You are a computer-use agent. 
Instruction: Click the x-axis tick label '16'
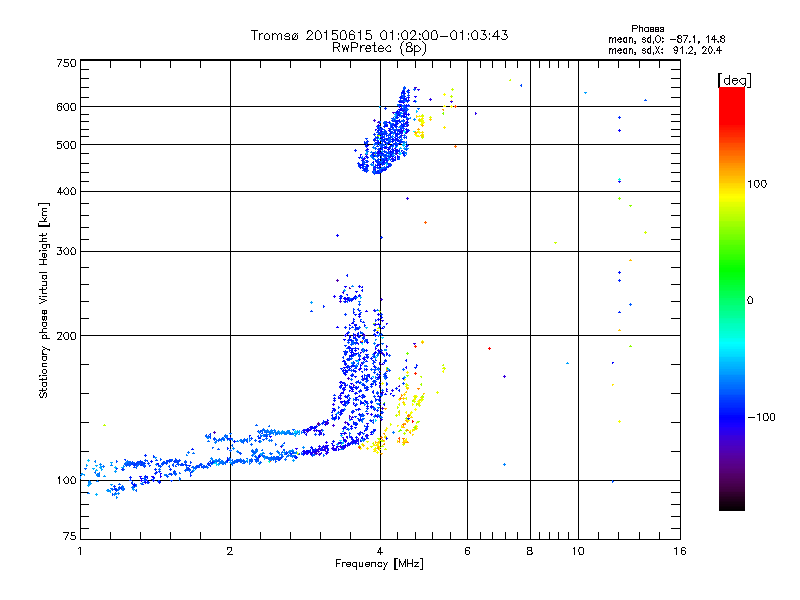tap(680, 551)
